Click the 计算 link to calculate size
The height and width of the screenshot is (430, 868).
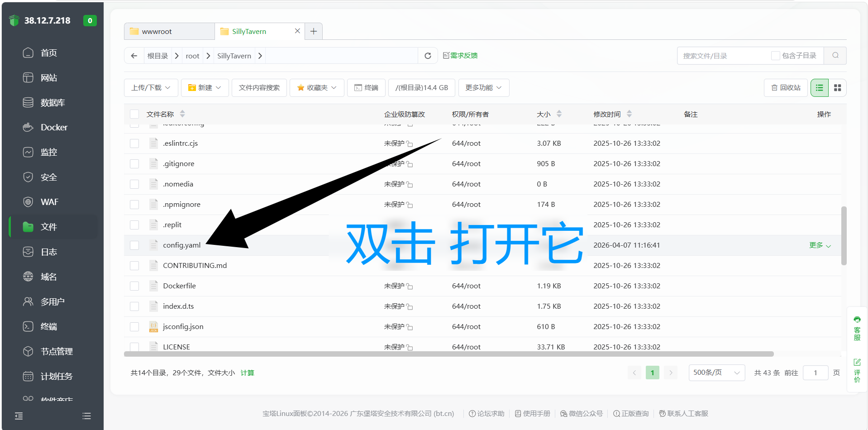click(247, 373)
